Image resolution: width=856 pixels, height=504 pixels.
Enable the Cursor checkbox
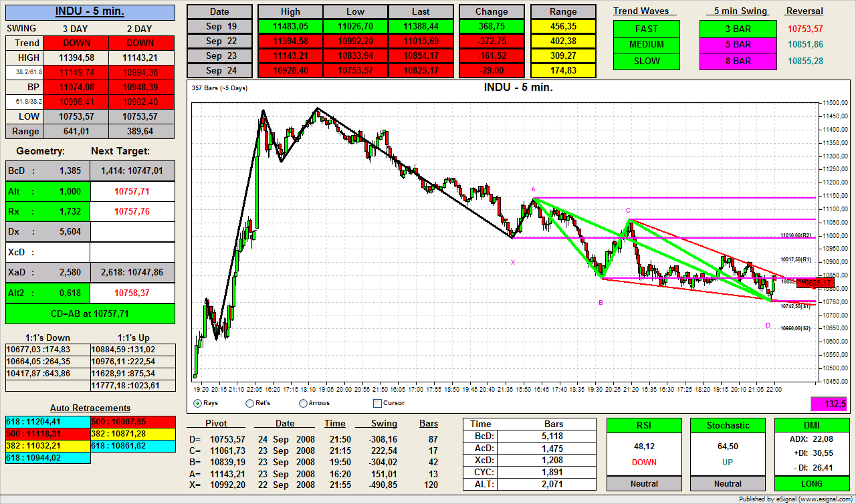[x=377, y=403]
